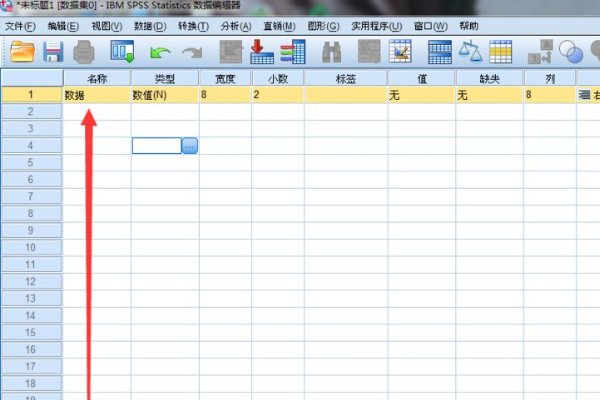Click the Weight cases scale icon

(x=470, y=51)
